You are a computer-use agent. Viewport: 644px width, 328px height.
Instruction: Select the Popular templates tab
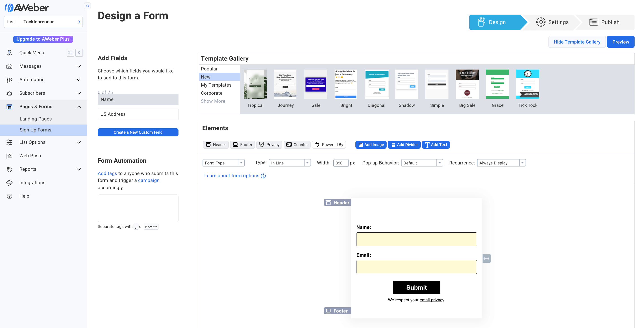click(x=209, y=69)
